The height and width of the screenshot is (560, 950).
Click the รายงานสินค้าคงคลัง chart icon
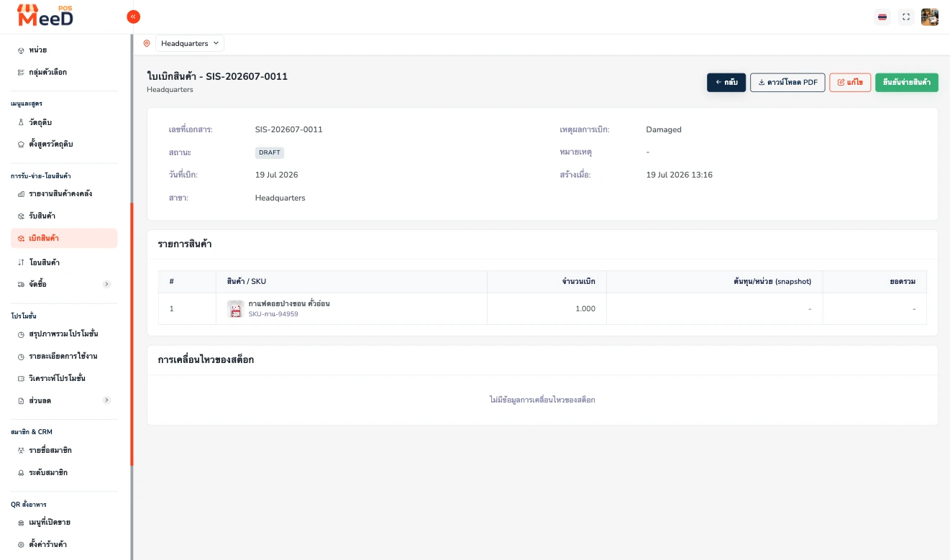[x=21, y=194]
